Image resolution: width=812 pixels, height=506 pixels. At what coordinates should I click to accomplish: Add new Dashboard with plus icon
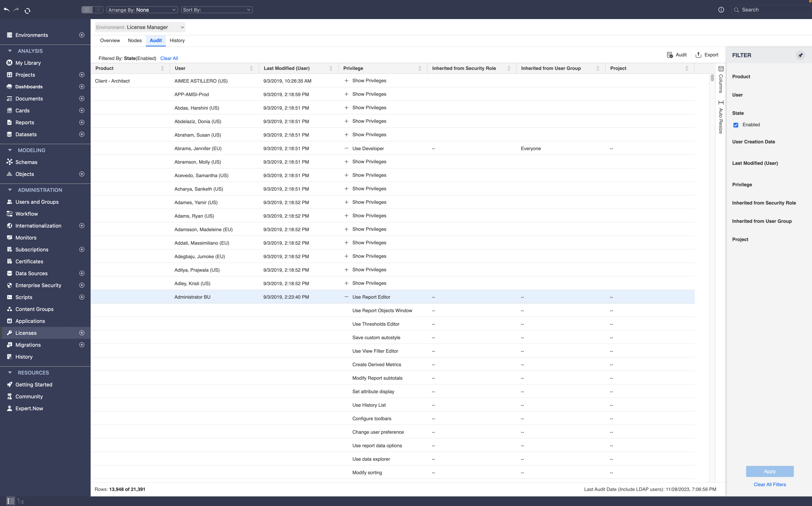82,87
